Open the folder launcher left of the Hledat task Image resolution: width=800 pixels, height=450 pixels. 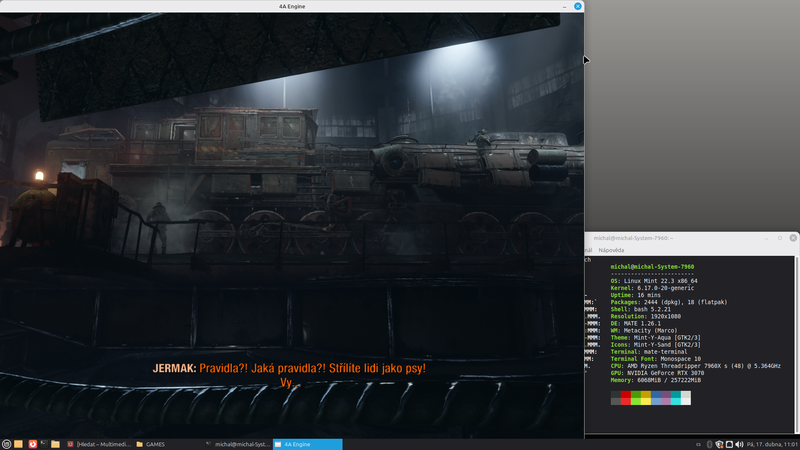click(56, 444)
